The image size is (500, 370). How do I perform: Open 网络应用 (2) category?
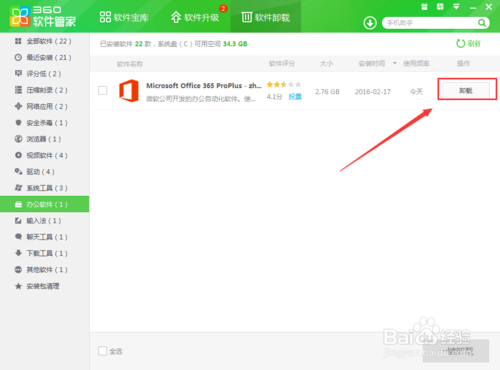pos(45,106)
